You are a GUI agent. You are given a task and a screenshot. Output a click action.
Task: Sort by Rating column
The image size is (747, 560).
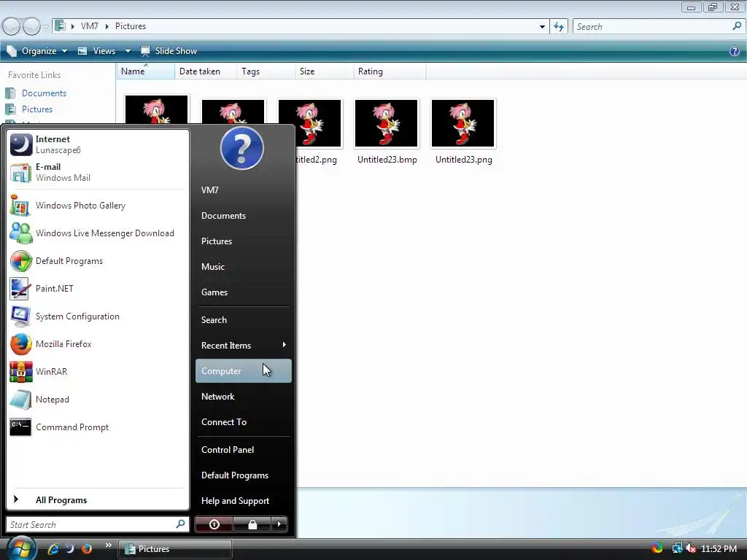(x=390, y=71)
